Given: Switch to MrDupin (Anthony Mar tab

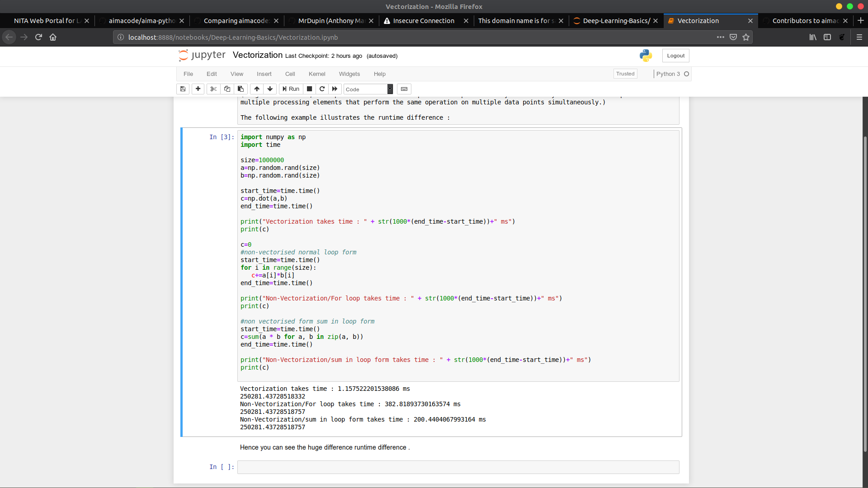Looking at the screenshot, I should [x=331, y=21].
